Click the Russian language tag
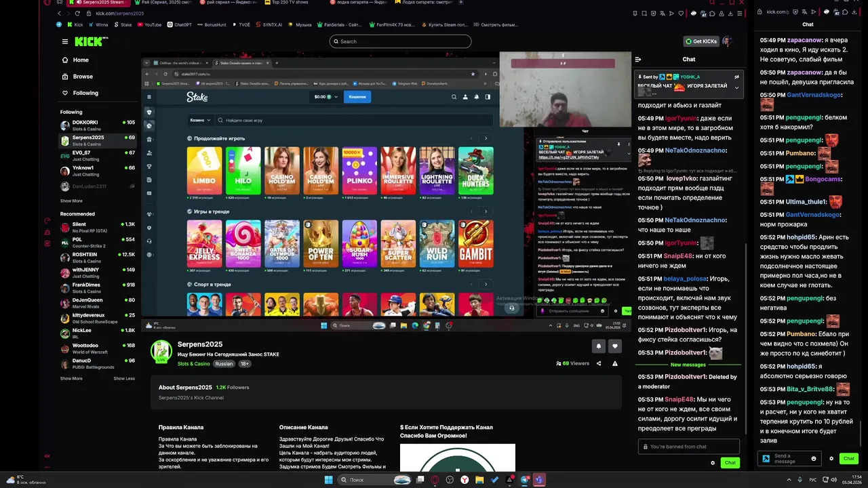Image resolution: width=868 pixels, height=488 pixels. [224, 364]
